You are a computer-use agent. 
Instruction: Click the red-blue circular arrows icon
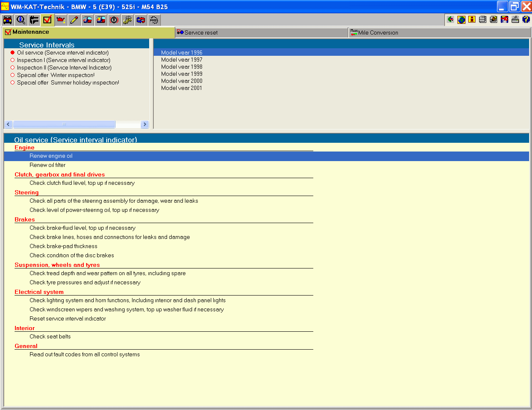(141, 20)
